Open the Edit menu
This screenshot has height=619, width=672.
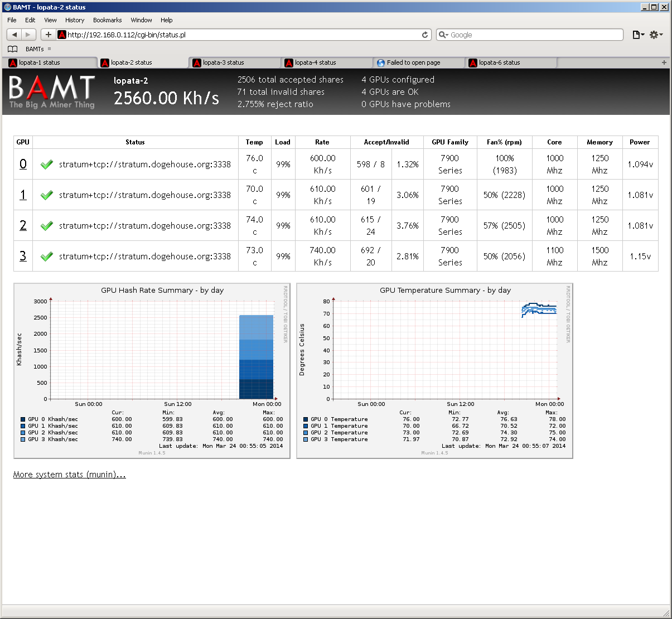click(x=30, y=20)
